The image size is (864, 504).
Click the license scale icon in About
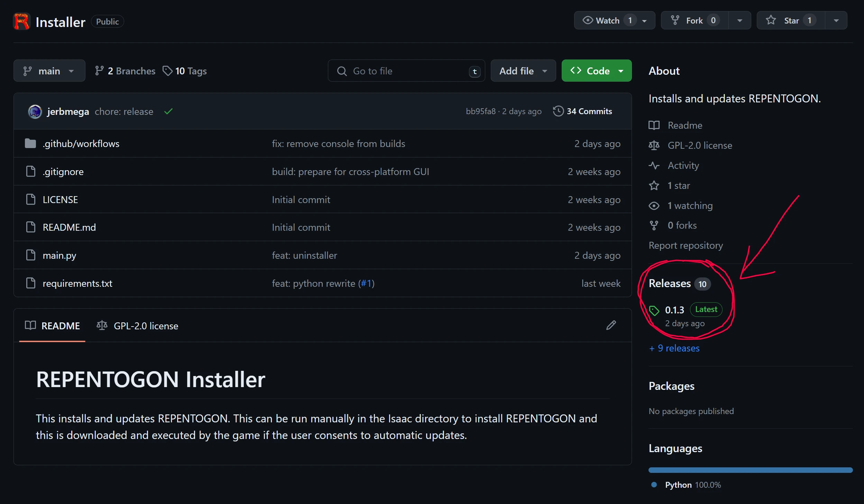click(x=654, y=145)
